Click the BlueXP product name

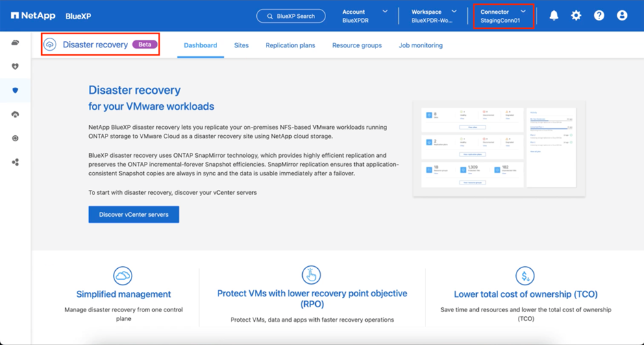coord(79,16)
